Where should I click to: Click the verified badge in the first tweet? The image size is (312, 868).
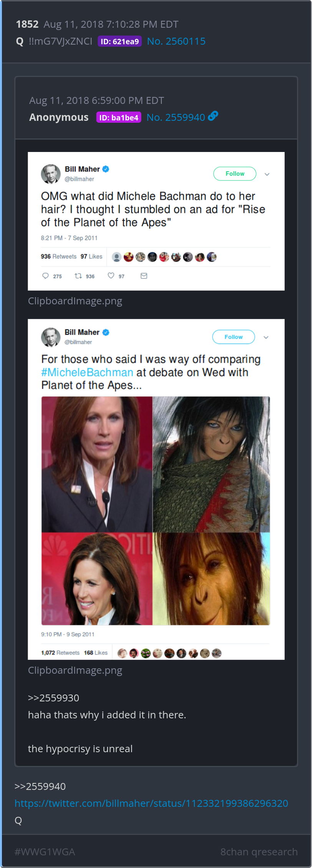pos(106,169)
